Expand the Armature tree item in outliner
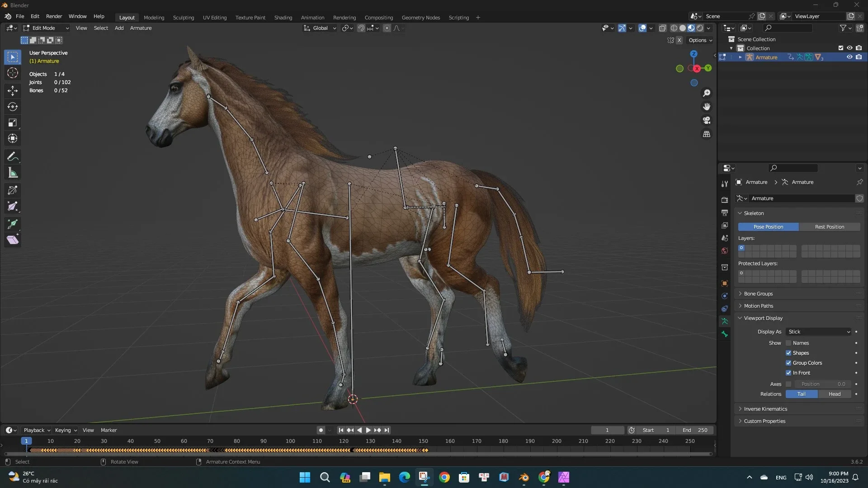Screen dimensions: 868x488 click(x=740, y=57)
